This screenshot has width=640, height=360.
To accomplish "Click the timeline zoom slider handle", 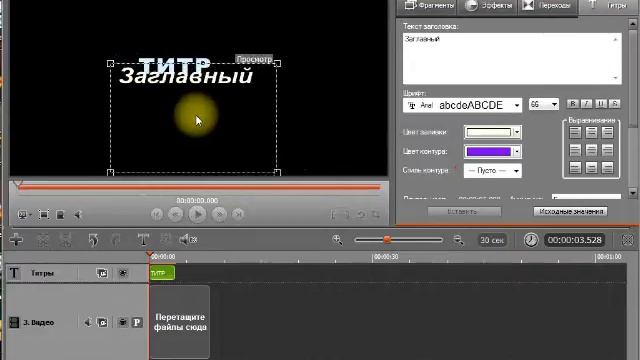I will click(x=387, y=240).
